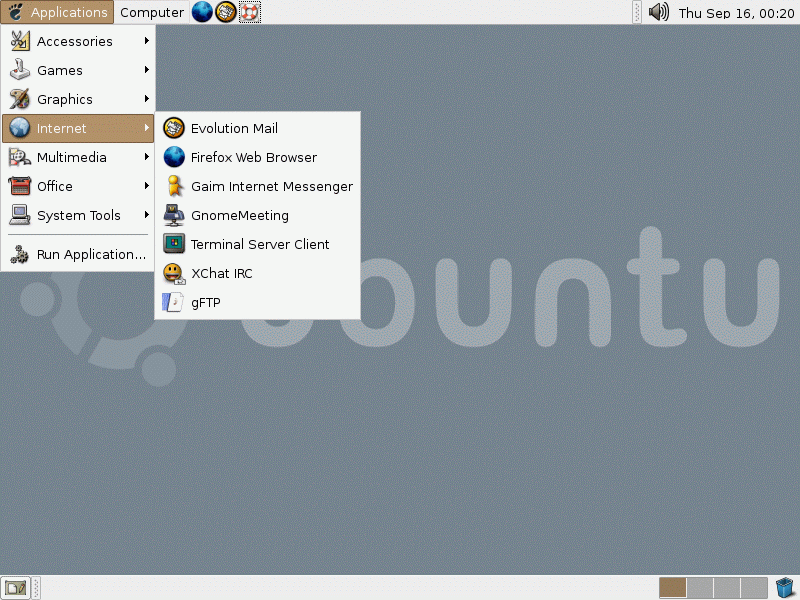Open Evolution mail using its panel icon
The image size is (800, 600).
coord(225,12)
